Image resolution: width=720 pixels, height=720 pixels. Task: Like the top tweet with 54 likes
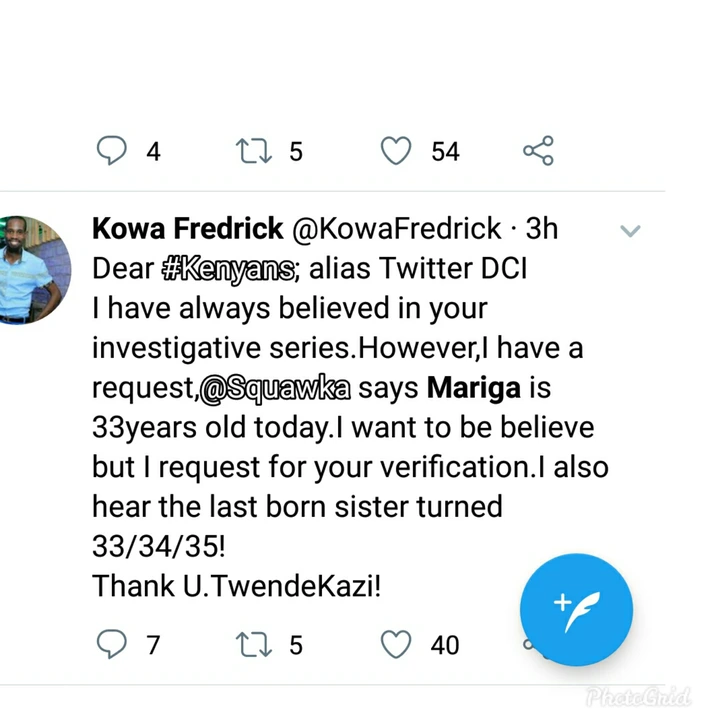(397, 151)
